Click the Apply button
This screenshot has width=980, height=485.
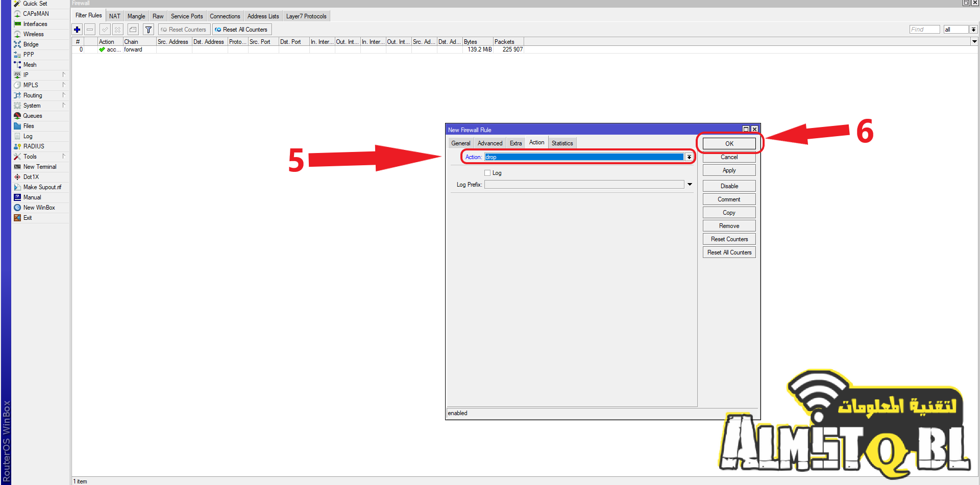(729, 170)
